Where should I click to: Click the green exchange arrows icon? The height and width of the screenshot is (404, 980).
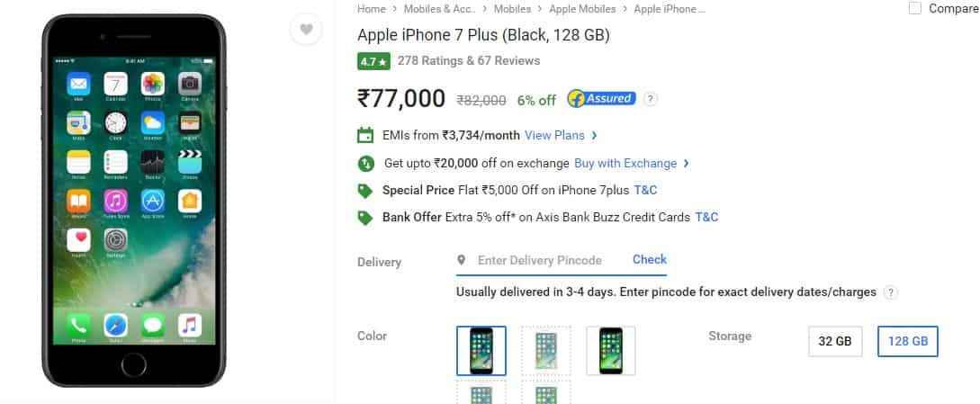click(365, 163)
